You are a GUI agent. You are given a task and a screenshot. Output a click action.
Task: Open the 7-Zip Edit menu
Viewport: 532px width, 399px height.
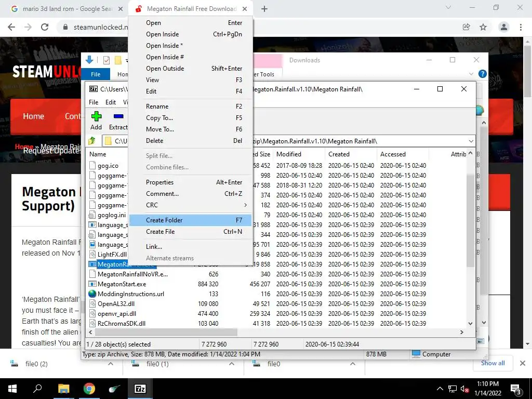[x=111, y=102]
